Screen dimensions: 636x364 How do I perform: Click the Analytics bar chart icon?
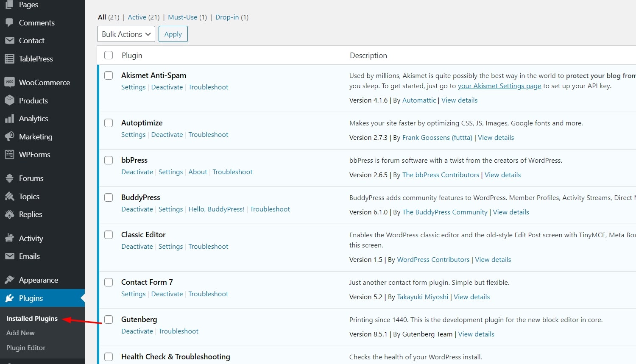(9, 119)
